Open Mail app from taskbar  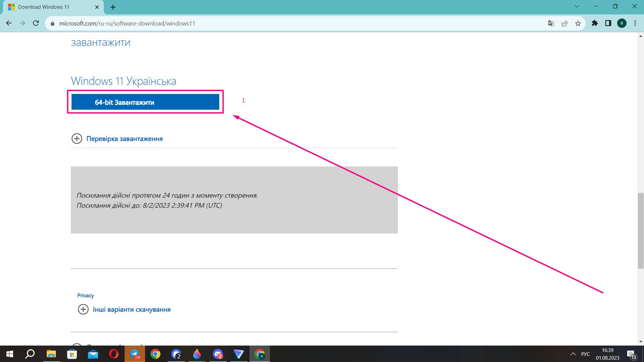[x=93, y=354]
